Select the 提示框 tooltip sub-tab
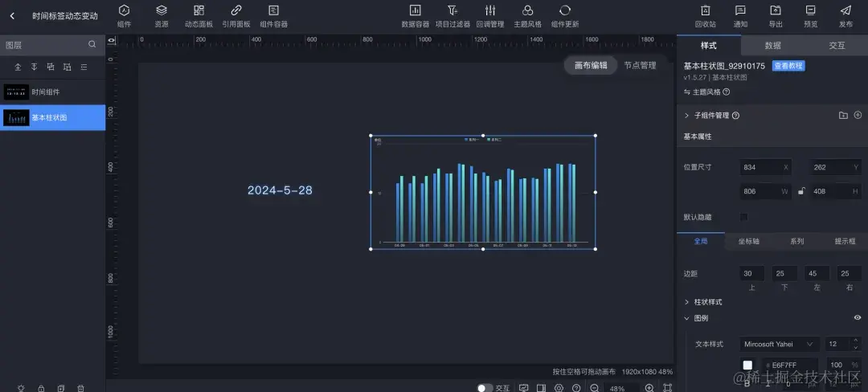 click(845, 241)
